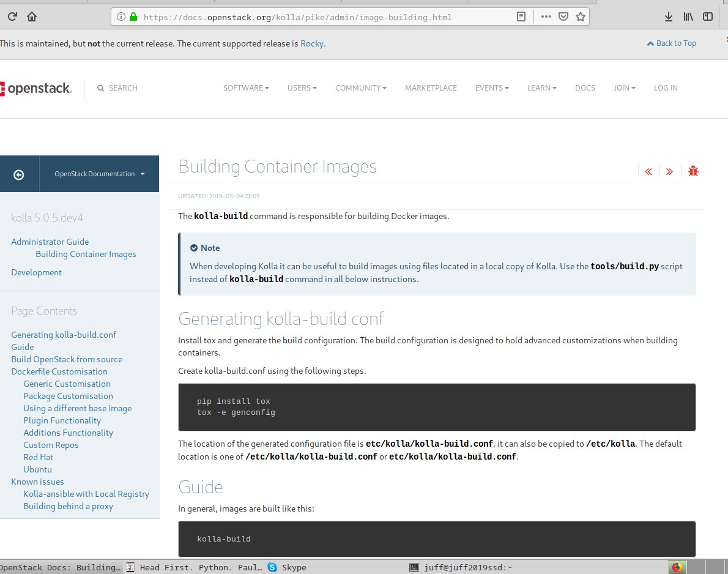Click the pip install tox code block
728x574 pixels.
437,408
